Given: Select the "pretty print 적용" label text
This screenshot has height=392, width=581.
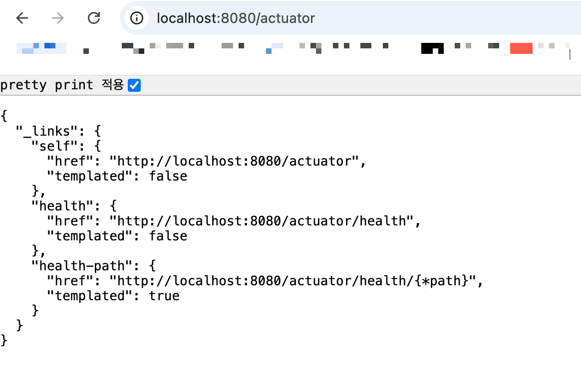Looking at the screenshot, I should (62, 85).
